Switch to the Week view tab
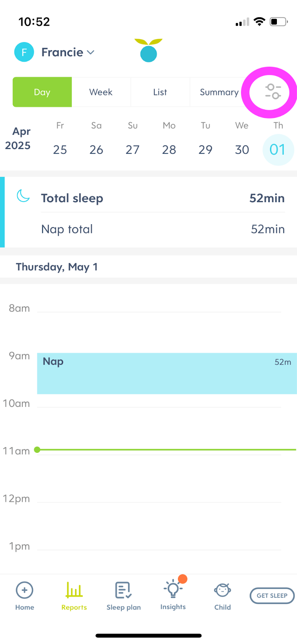 tap(101, 92)
